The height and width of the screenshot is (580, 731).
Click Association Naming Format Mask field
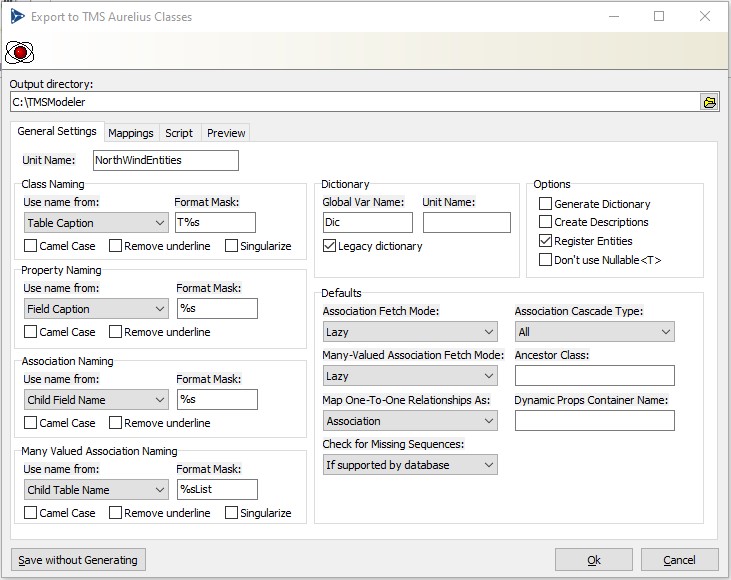(x=217, y=399)
